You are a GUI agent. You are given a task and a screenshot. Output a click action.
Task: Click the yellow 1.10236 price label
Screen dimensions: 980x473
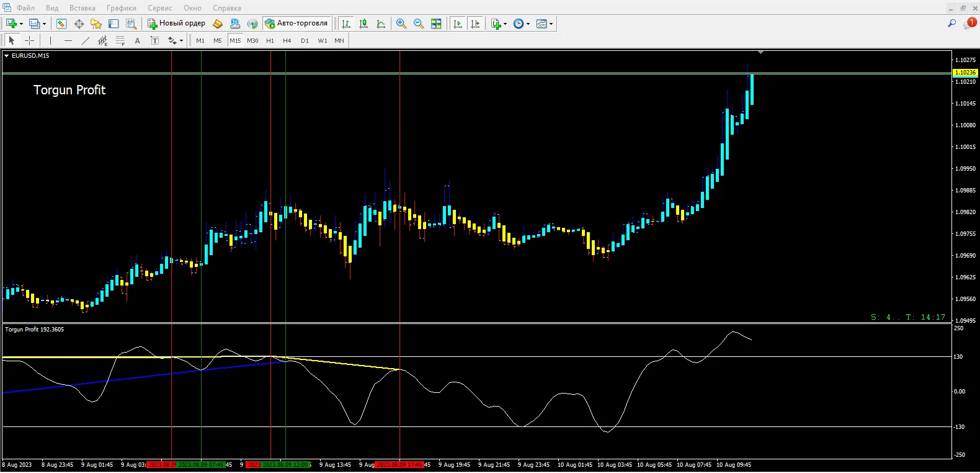coord(965,73)
